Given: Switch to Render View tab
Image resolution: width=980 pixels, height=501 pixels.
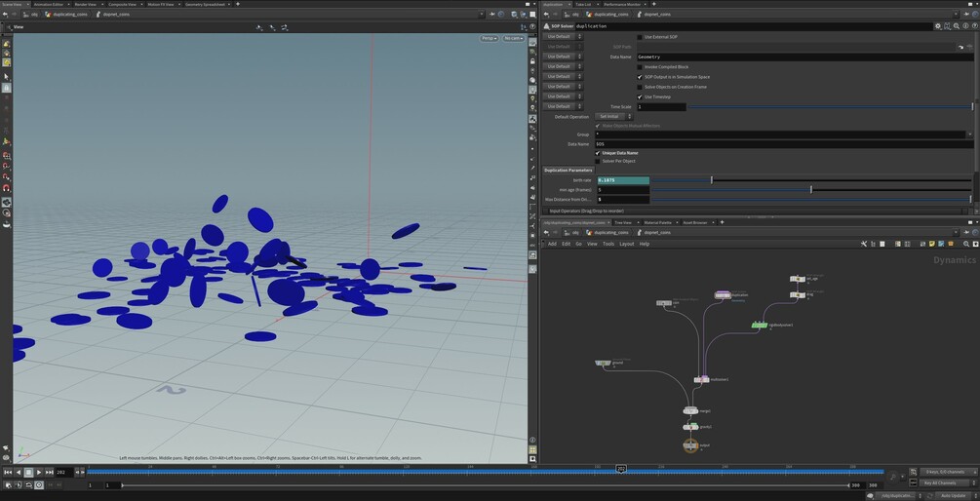Looking at the screenshot, I should point(86,4).
